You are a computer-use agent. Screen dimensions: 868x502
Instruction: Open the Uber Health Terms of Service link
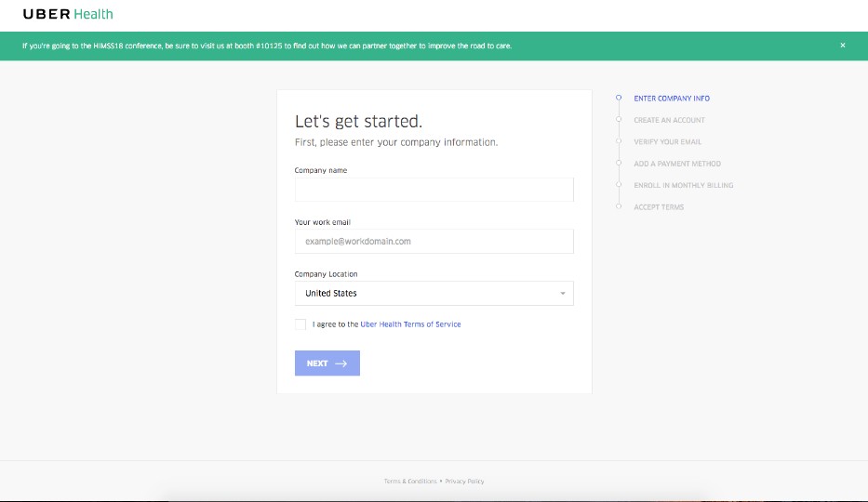pos(410,324)
